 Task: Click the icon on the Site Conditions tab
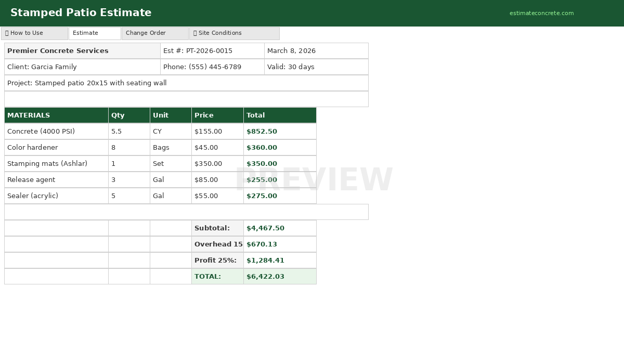(195, 33)
